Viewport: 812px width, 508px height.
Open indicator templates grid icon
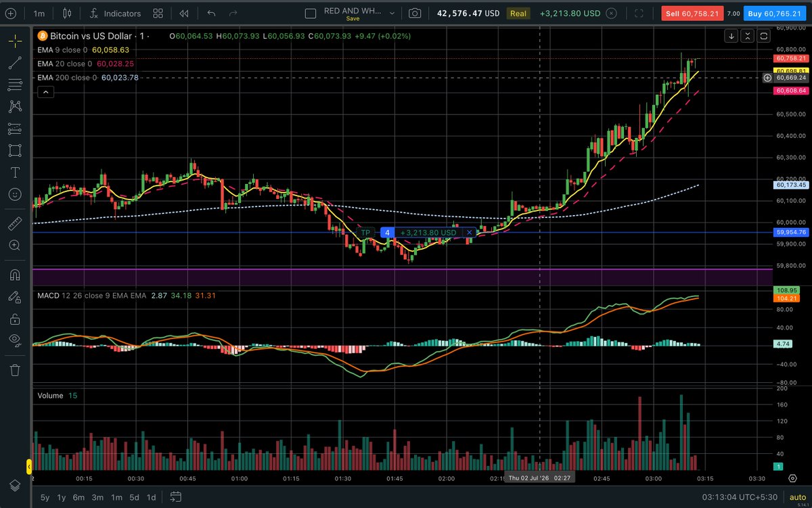coord(158,14)
